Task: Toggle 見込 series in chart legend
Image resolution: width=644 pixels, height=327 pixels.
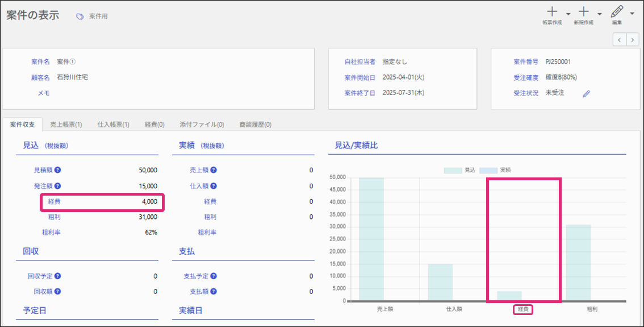Action: tap(460, 170)
